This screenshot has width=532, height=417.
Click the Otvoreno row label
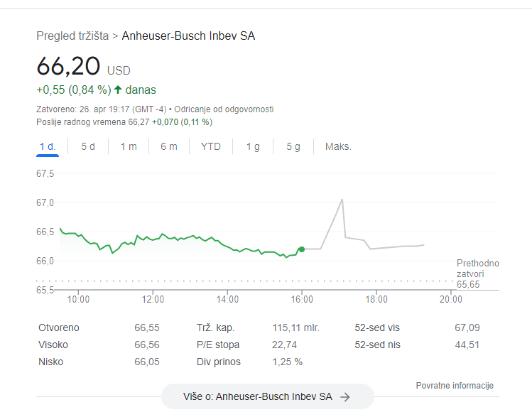59,327
